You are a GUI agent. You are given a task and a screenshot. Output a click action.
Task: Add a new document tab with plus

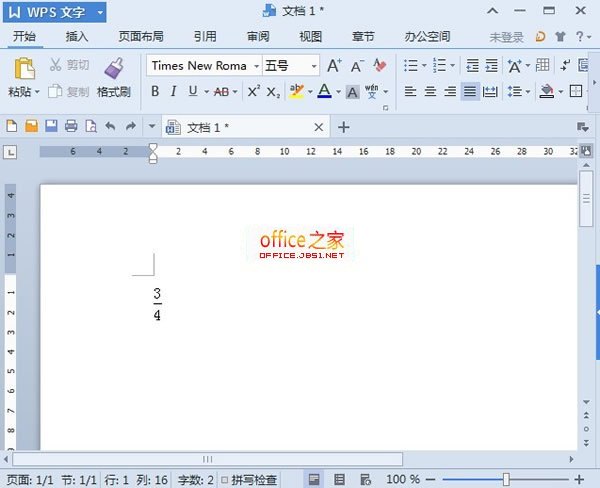pyautogui.click(x=344, y=127)
